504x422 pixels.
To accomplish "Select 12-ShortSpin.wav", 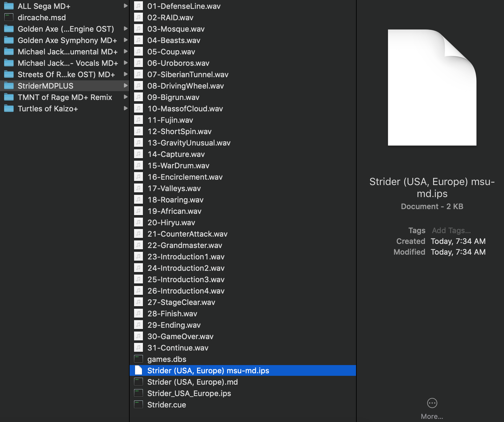I will 179,131.
